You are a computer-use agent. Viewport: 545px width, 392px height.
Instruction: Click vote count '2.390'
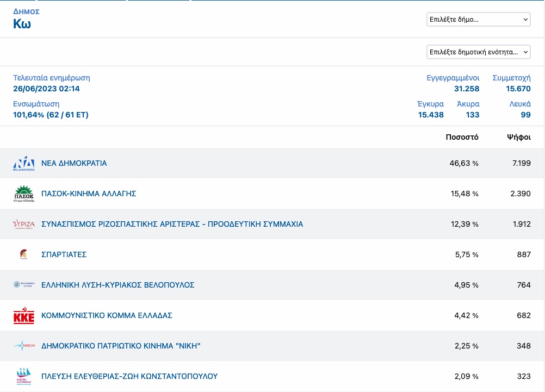coord(521,194)
